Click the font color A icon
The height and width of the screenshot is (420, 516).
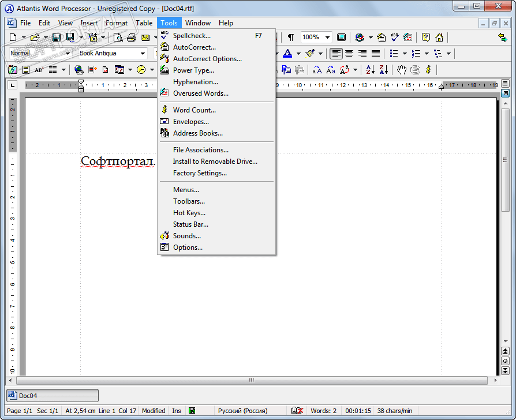pyautogui.click(x=287, y=53)
